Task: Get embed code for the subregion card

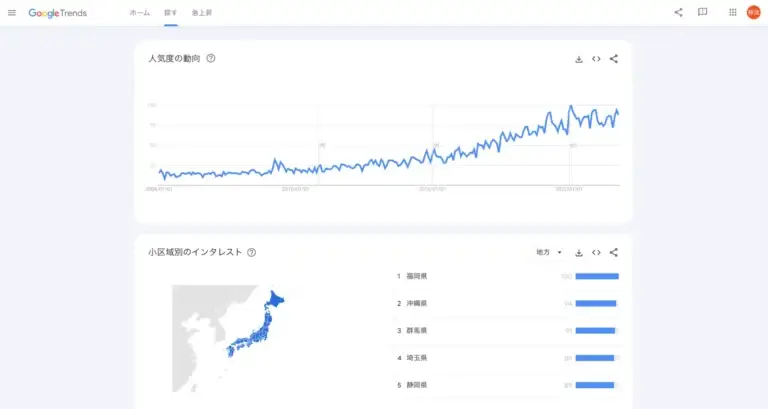Action: click(x=596, y=253)
